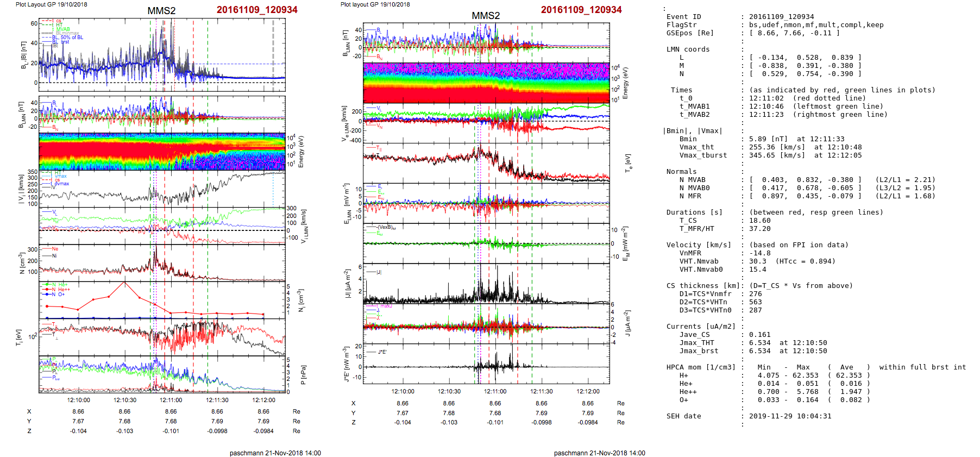Click the left plot's energy spectrogram panel
The image size is (980, 457).
coord(162,152)
